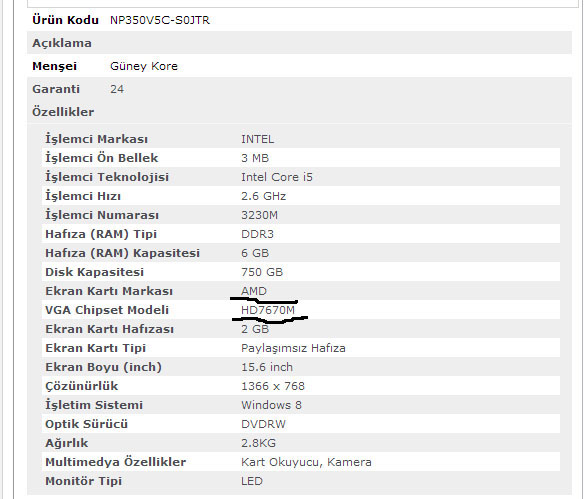585x499 pixels.
Task: Click the 15.6 inch screen size
Action: pyautogui.click(x=267, y=367)
